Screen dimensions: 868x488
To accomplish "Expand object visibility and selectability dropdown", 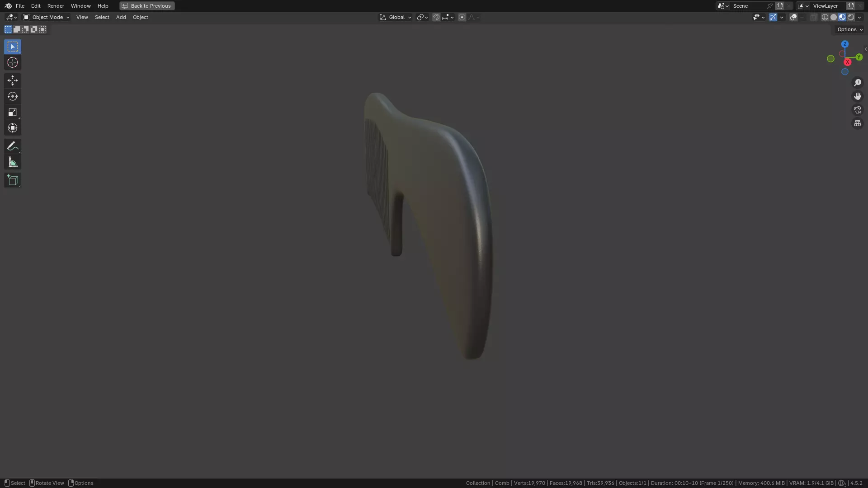I will click(x=759, y=17).
